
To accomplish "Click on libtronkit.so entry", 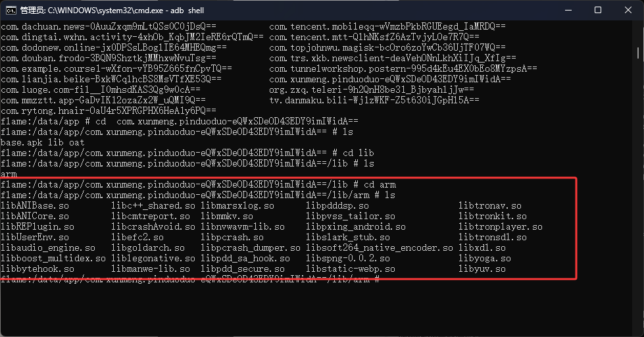I will tap(493, 217).
